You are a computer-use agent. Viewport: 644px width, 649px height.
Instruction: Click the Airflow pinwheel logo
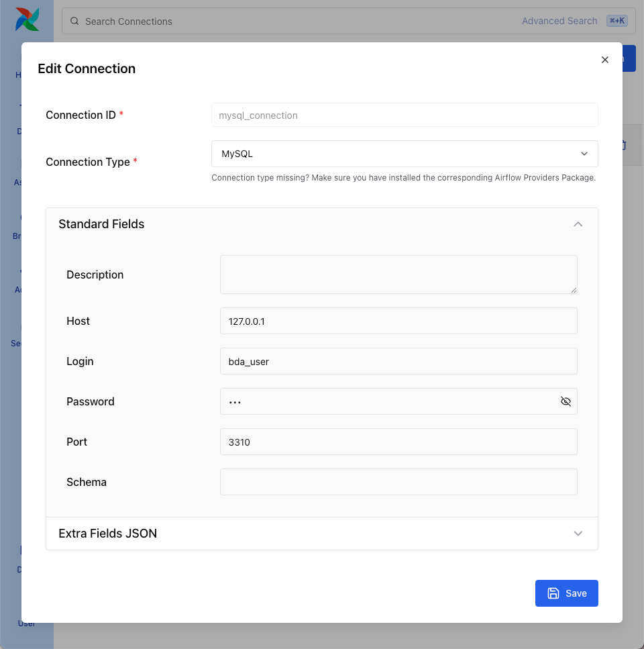point(27,20)
